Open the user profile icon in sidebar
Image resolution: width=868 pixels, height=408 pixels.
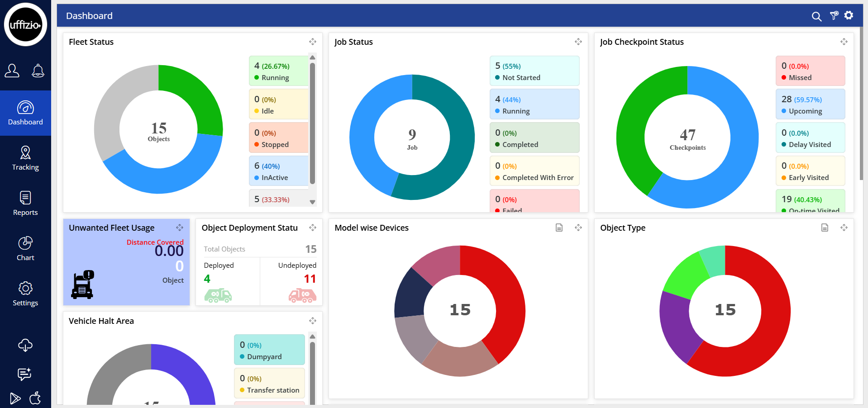tap(12, 71)
